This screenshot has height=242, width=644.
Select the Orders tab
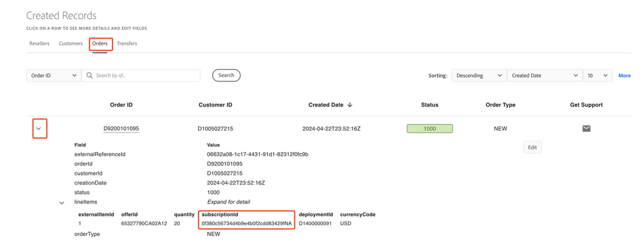tap(100, 43)
